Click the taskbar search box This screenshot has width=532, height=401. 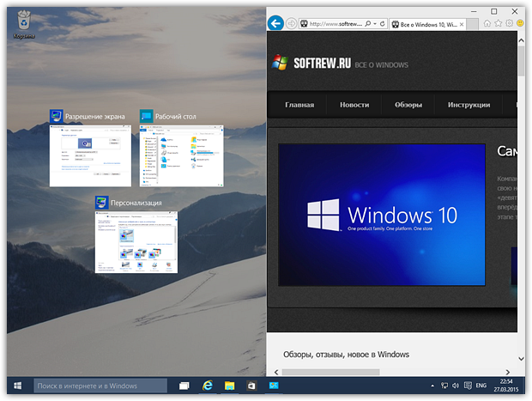point(100,386)
